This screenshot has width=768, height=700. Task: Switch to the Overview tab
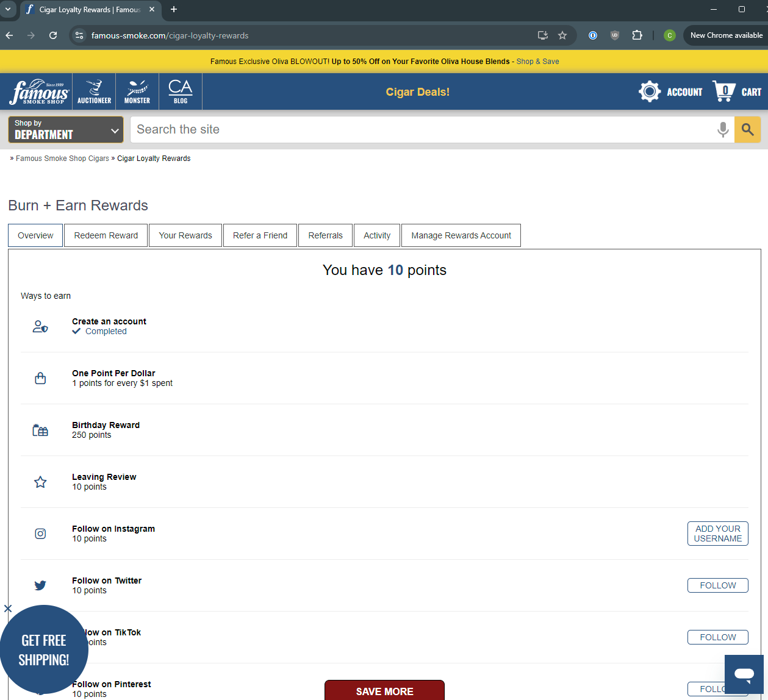(35, 235)
